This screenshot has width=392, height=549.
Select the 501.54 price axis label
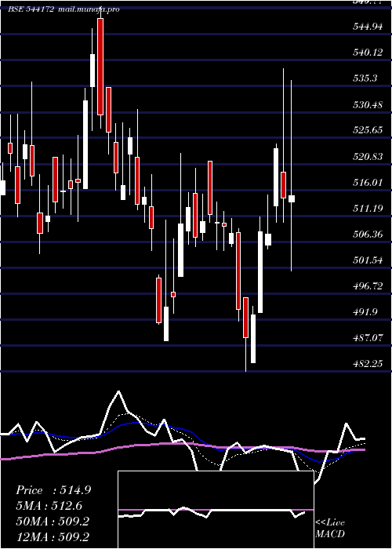tap(368, 260)
